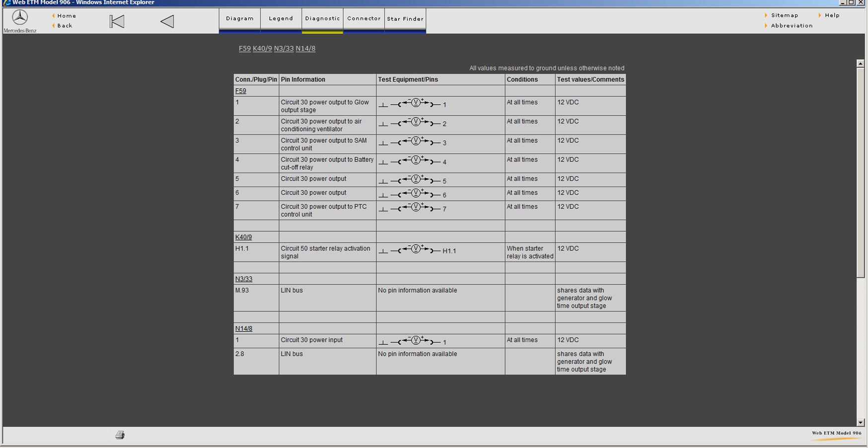Click the voltmeter symbol for F59 pin 1

point(416,103)
